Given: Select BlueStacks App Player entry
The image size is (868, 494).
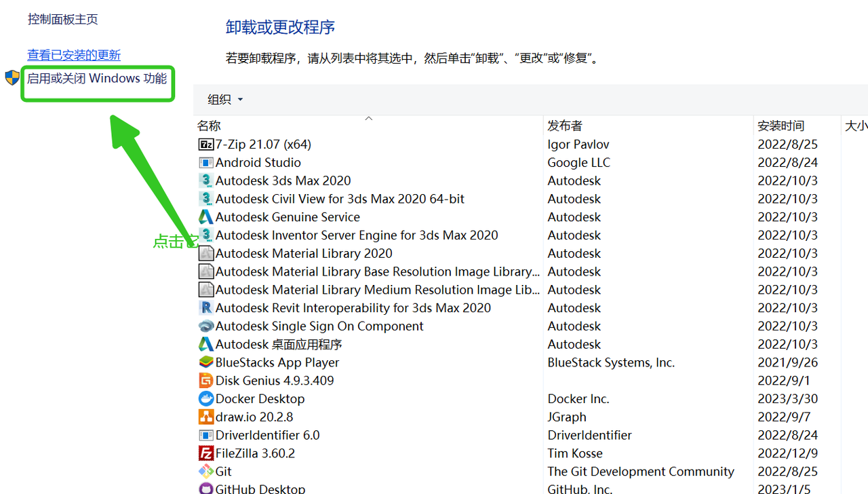Looking at the screenshot, I should tap(277, 362).
